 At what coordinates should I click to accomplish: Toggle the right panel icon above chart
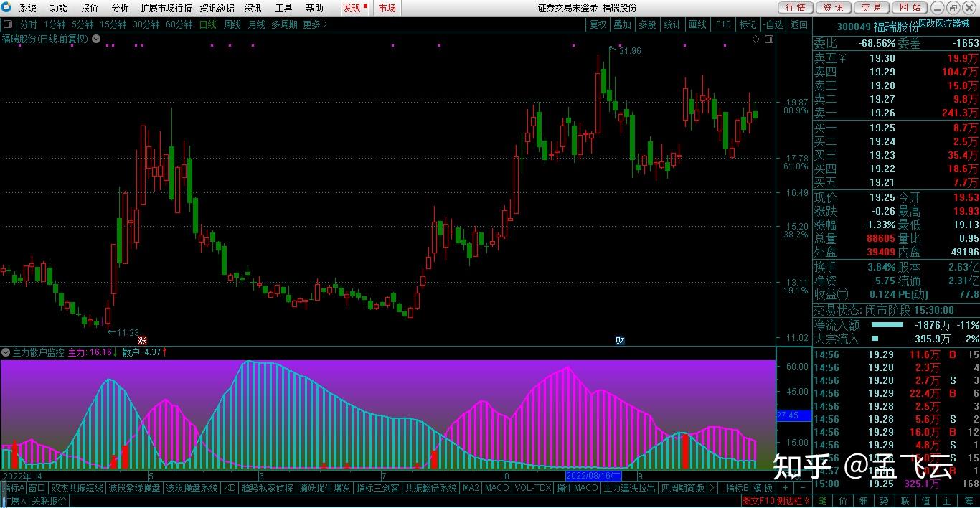click(770, 39)
